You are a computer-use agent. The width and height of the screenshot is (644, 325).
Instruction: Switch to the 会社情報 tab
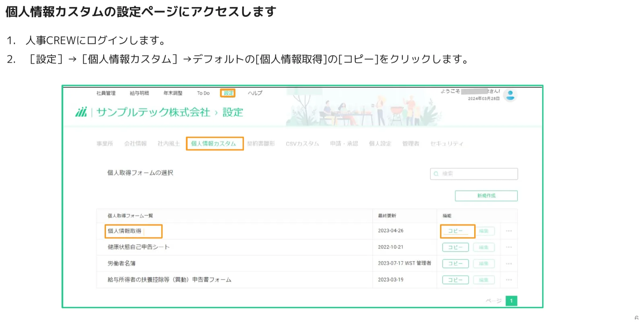pyautogui.click(x=135, y=144)
